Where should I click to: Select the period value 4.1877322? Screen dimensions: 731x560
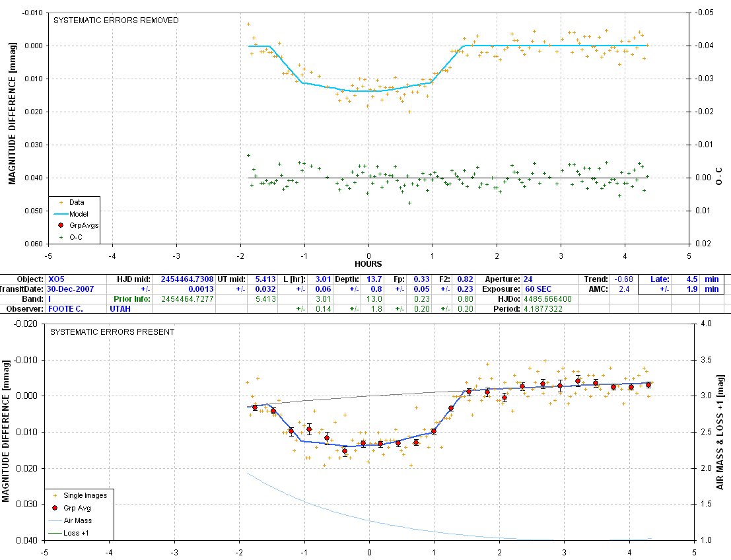coord(543,308)
